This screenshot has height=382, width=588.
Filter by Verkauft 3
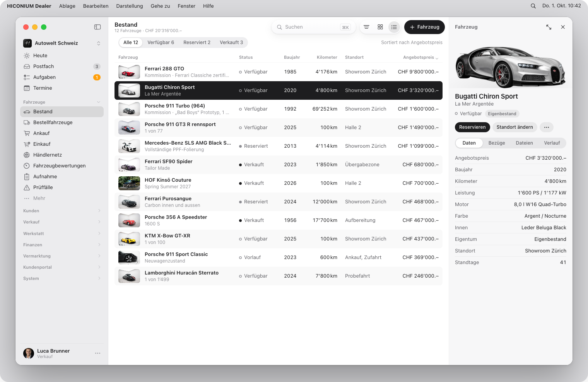(231, 43)
